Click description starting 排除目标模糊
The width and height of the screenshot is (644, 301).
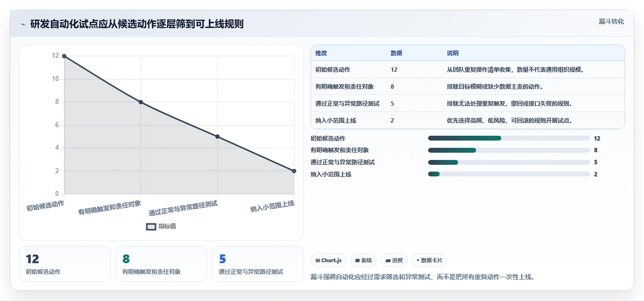coord(495,87)
